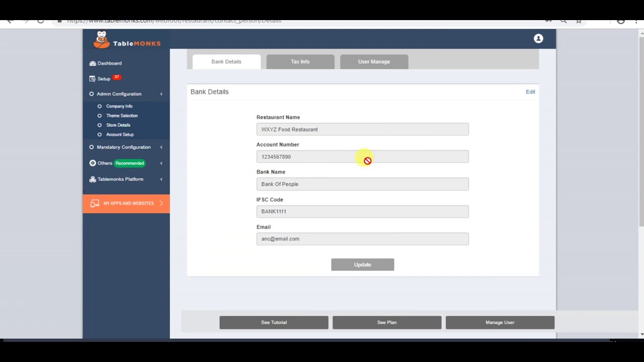Click the devices icon beside My Apps
This screenshot has width=644, height=362.
click(x=95, y=203)
